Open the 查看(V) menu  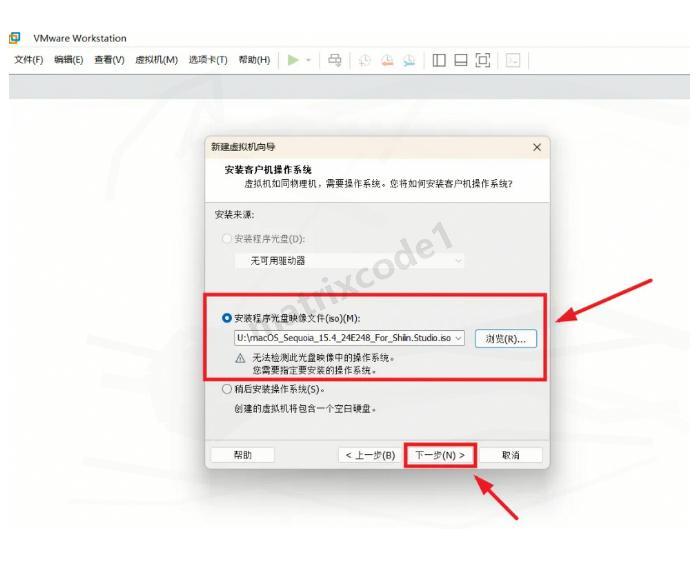pyautogui.click(x=109, y=60)
